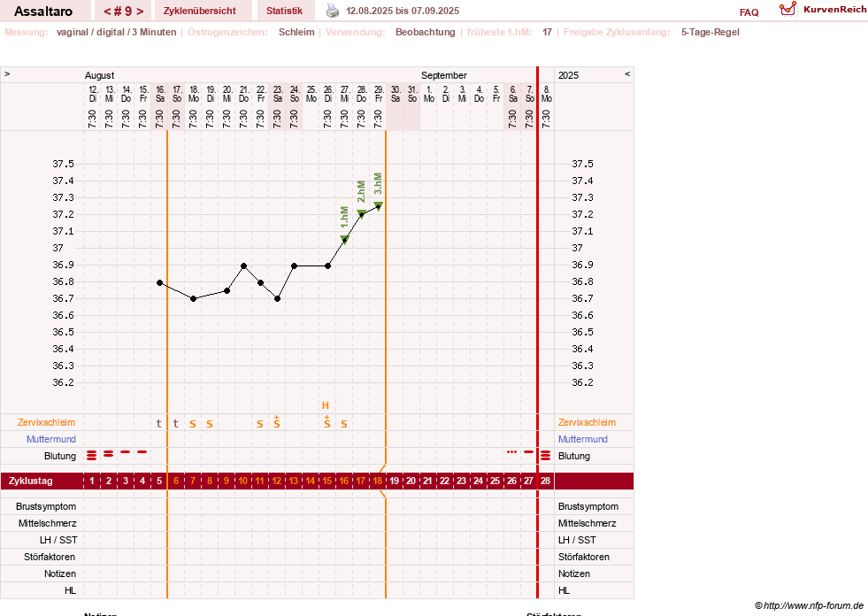The image size is (868, 616).
Task: Click the 1.hM temperature marker
Action: click(344, 239)
